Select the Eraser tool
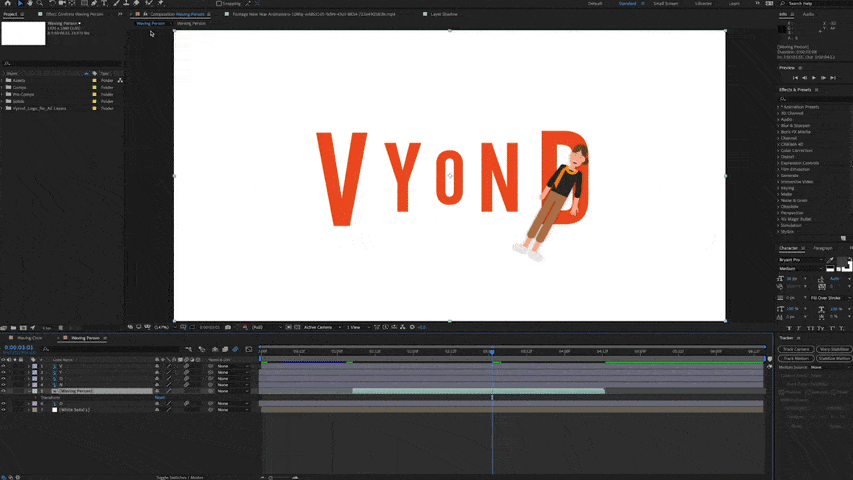This screenshot has width=853, height=480. [137, 3]
